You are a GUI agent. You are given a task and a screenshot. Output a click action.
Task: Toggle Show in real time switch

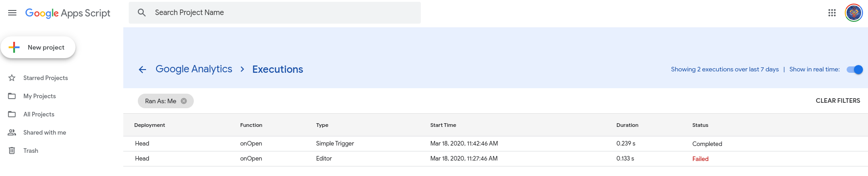click(855, 70)
